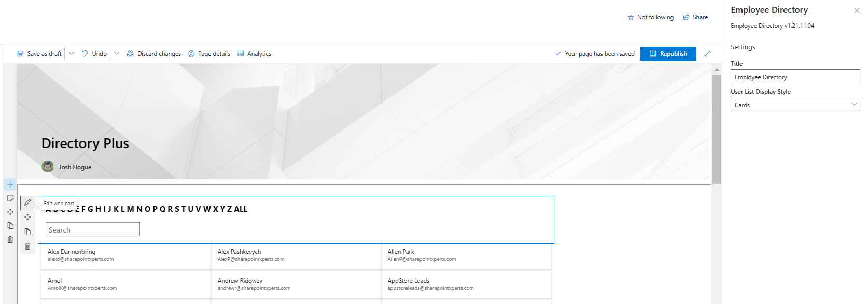The width and height of the screenshot is (868, 304).
Task: Click Discard changes
Action: click(x=154, y=54)
